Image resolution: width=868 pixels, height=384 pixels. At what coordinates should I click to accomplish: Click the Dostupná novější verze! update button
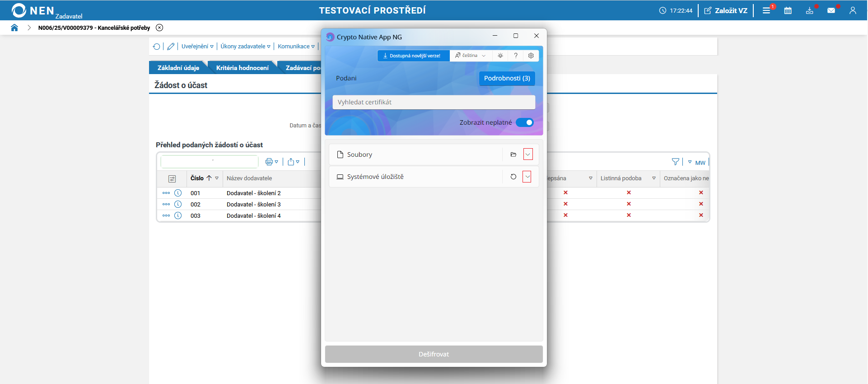coord(414,56)
